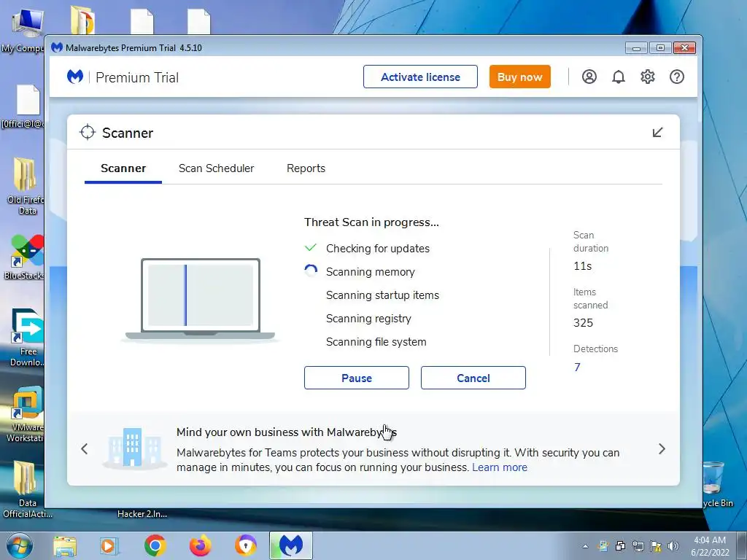The image size is (747, 560).
Task: Cancel the threat scan
Action: coord(473,378)
